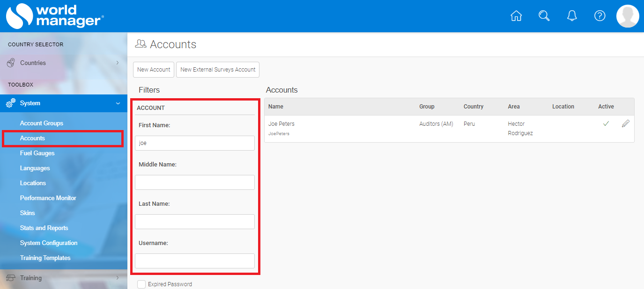The height and width of the screenshot is (289, 644).
Task: Enable the Expired Password checkbox
Action: [x=141, y=284]
